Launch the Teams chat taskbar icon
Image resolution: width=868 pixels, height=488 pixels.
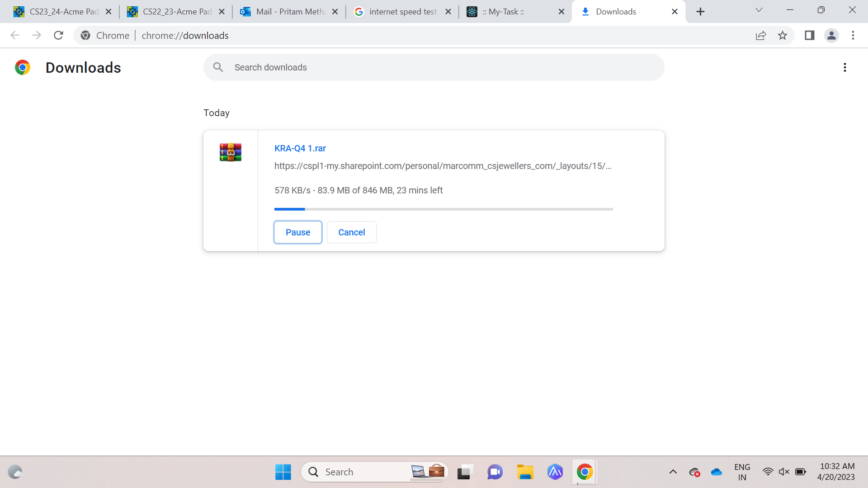tap(495, 472)
